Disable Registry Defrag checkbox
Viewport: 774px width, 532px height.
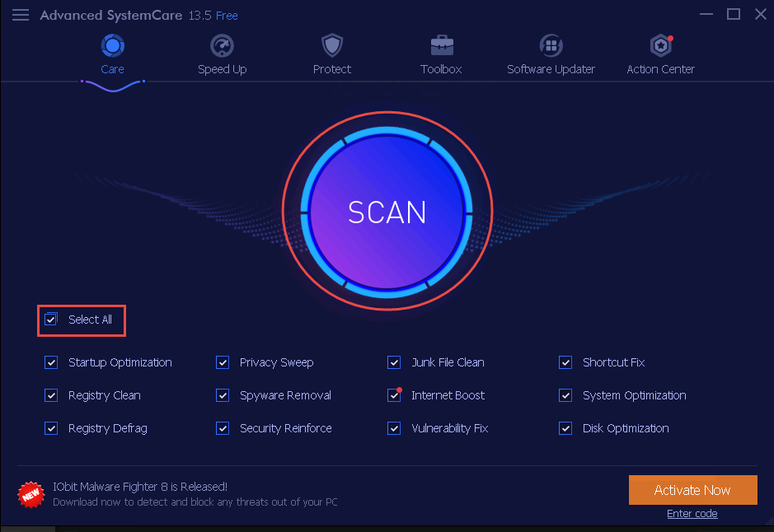click(x=51, y=428)
